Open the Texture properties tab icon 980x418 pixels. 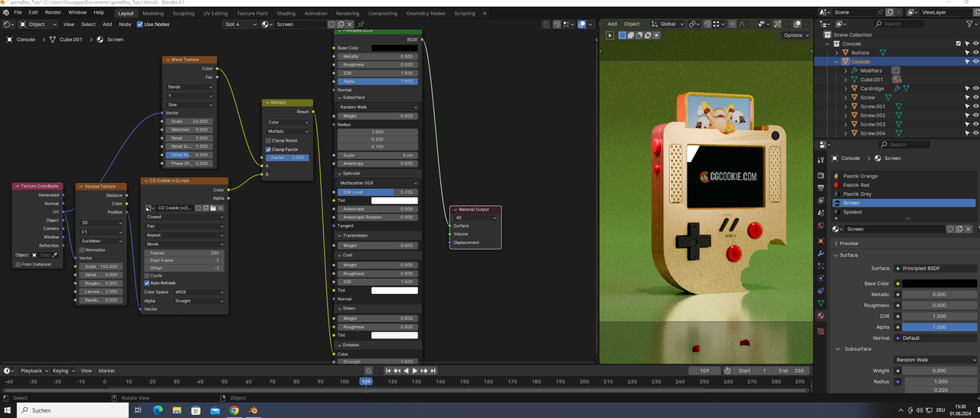(821, 331)
